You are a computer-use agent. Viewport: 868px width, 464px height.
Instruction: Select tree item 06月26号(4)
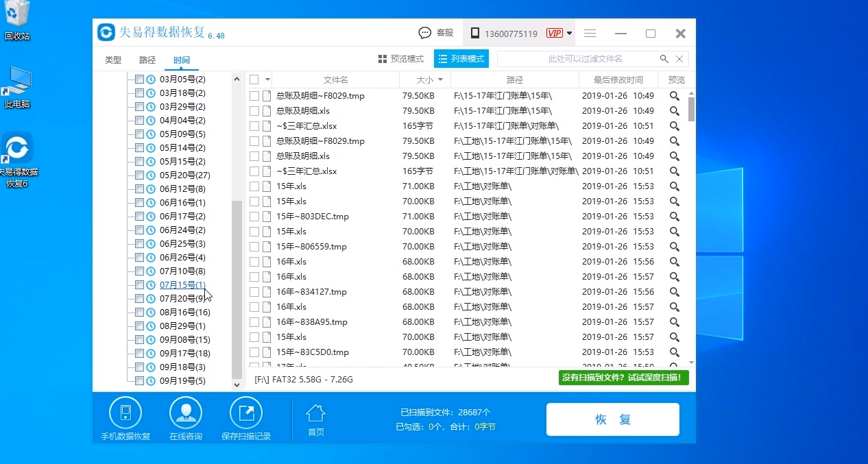(182, 258)
